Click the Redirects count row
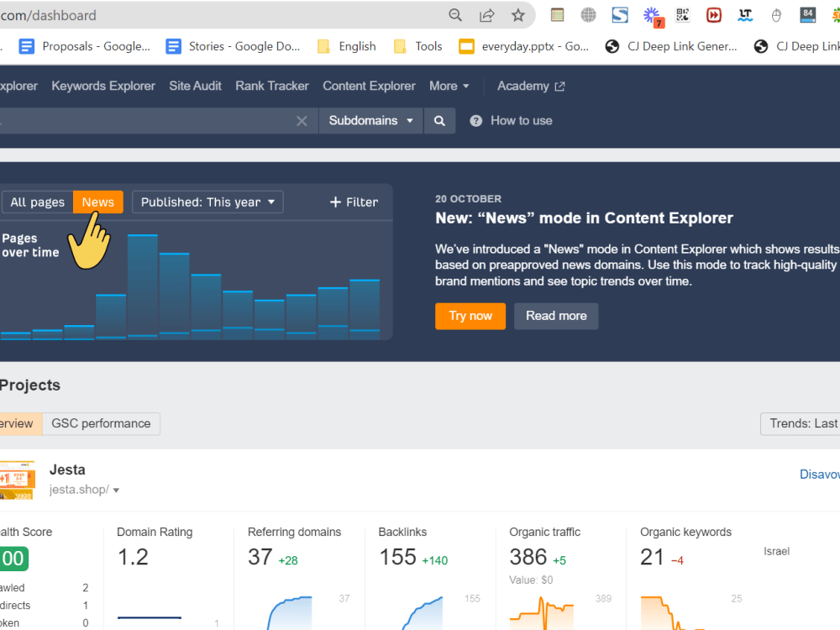The image size is (840, 630). (x=45, y=606)
